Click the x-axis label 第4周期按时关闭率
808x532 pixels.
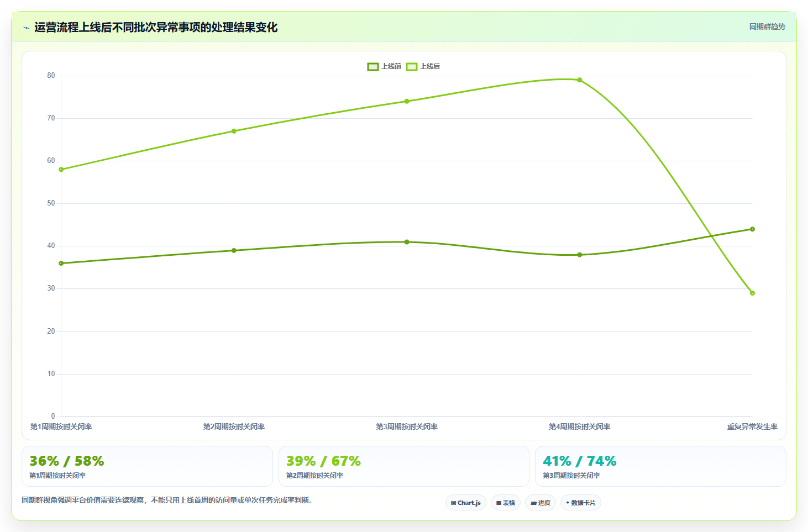point(580,426)
